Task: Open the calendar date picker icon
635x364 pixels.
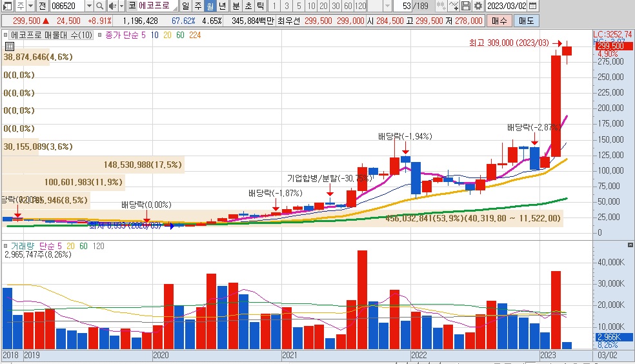Action: pyautogui.click(x=533, y=6)
